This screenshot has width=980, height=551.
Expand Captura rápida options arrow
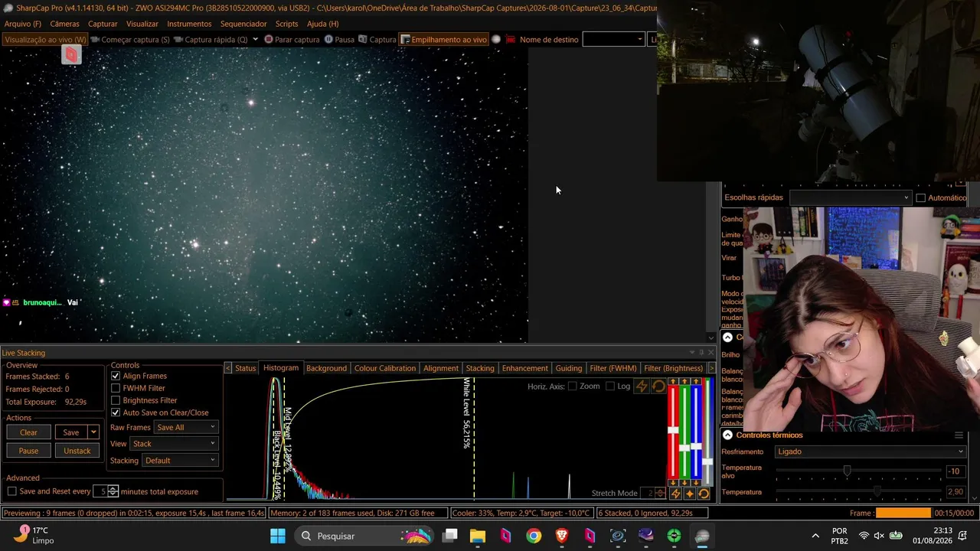(255, 40)
